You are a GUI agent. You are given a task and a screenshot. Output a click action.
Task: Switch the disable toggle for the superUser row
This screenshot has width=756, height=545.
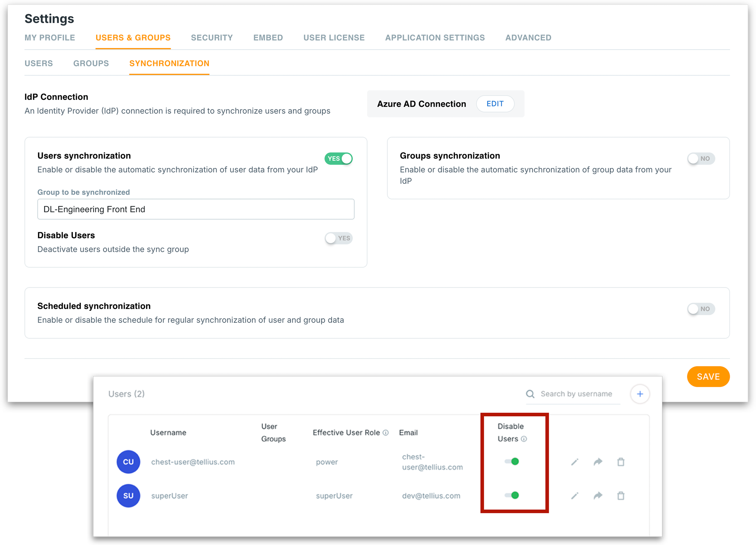pos(512,495)
